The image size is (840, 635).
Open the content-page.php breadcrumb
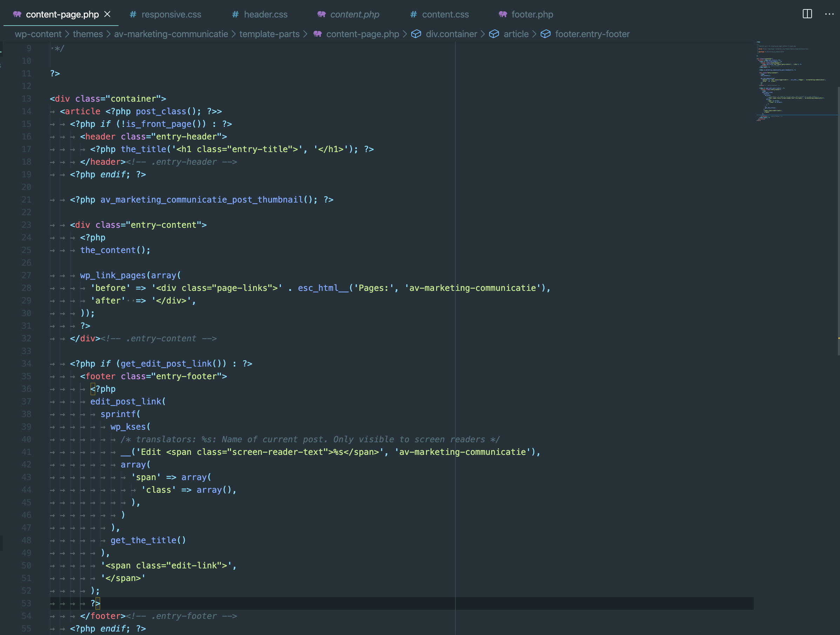point(363,34)
